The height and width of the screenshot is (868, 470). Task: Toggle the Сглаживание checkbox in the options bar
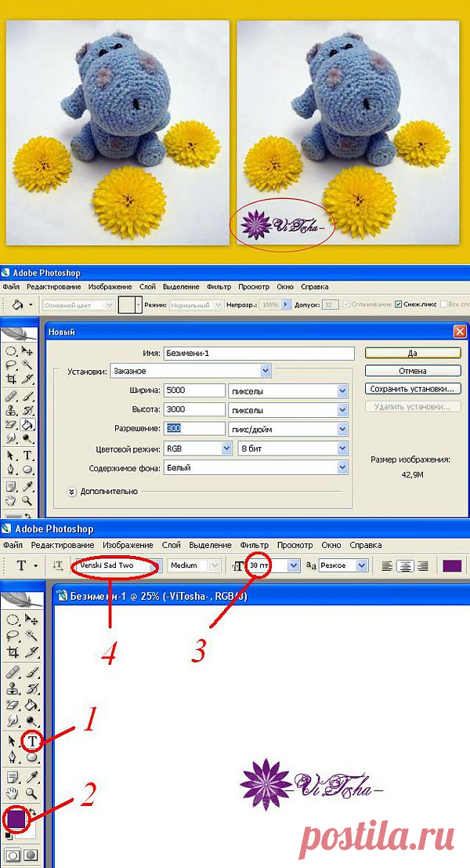point(347,304)
